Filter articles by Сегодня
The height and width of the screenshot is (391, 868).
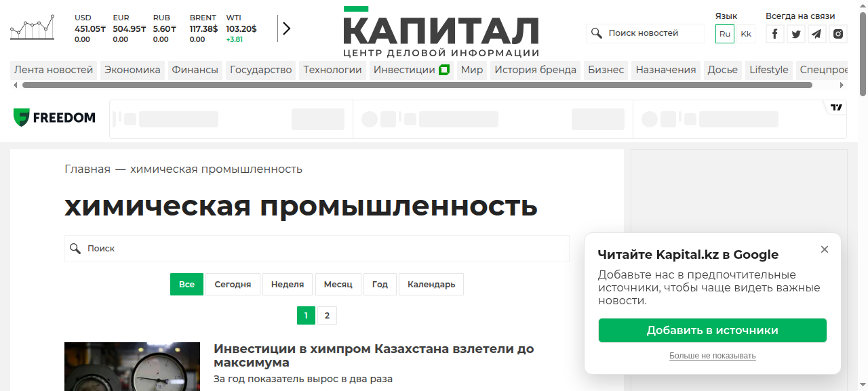click(233, 285)
